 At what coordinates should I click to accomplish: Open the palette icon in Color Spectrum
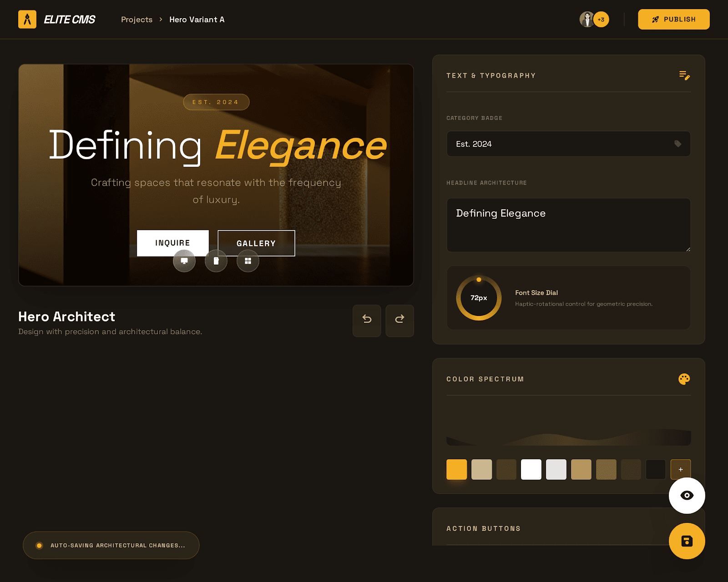(684, 379)
